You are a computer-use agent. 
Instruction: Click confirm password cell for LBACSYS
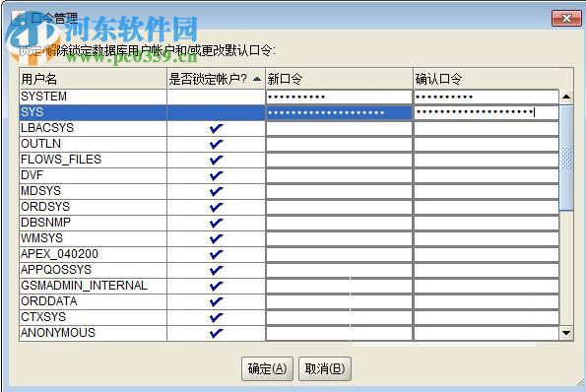[487, 129]
